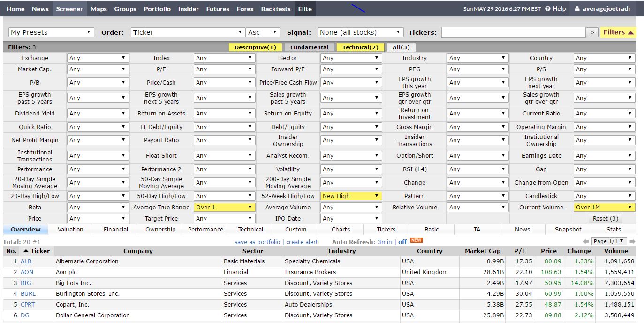Select the Ownership view tab
This screenshot has height=323, width=644.
click(160, 230)
